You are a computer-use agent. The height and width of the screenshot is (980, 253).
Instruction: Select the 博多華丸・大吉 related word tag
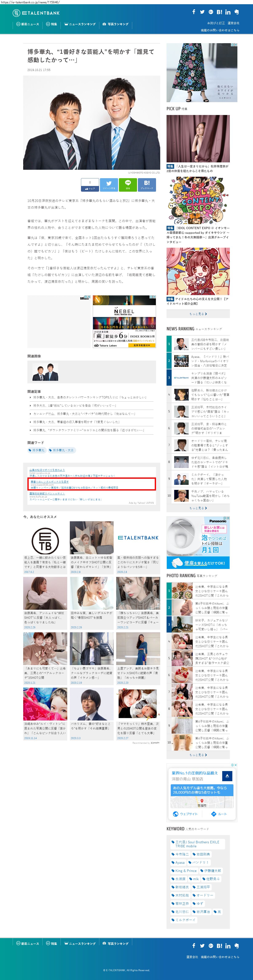click(62, 450)
